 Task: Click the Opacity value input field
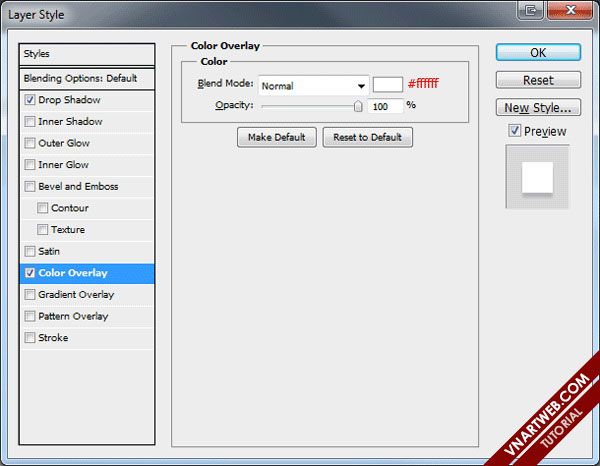click(386, 105)
